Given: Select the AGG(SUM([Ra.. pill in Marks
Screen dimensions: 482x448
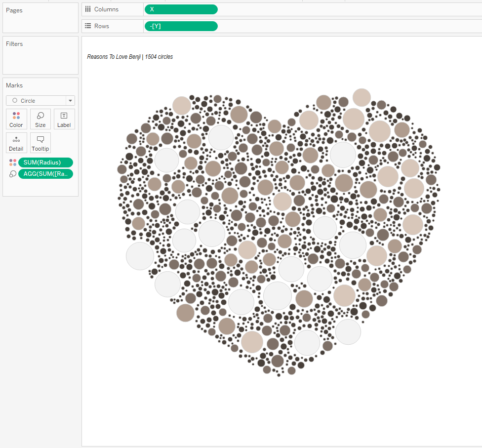Looking at the screenshot, I should [45, 174].
